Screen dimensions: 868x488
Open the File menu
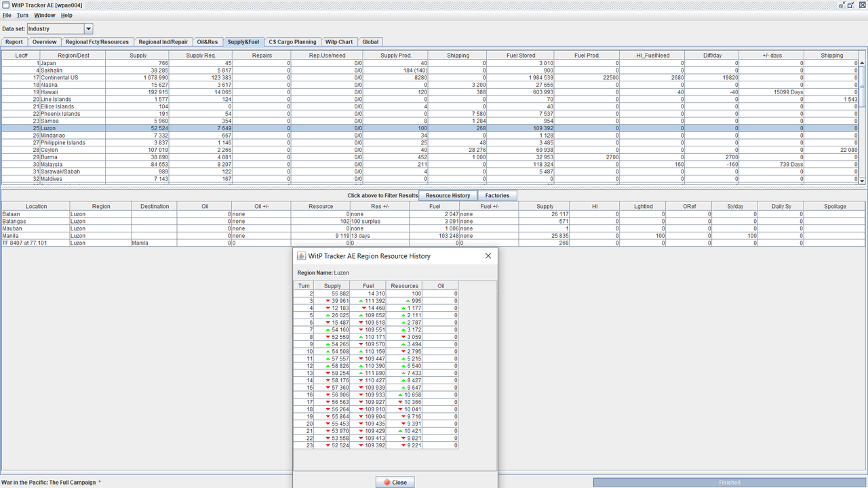click(x=7, y=15)
